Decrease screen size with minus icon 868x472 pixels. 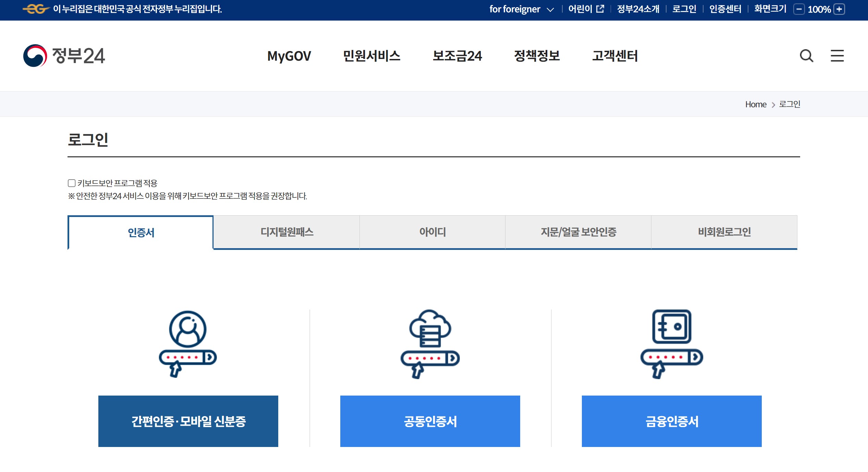799,9
